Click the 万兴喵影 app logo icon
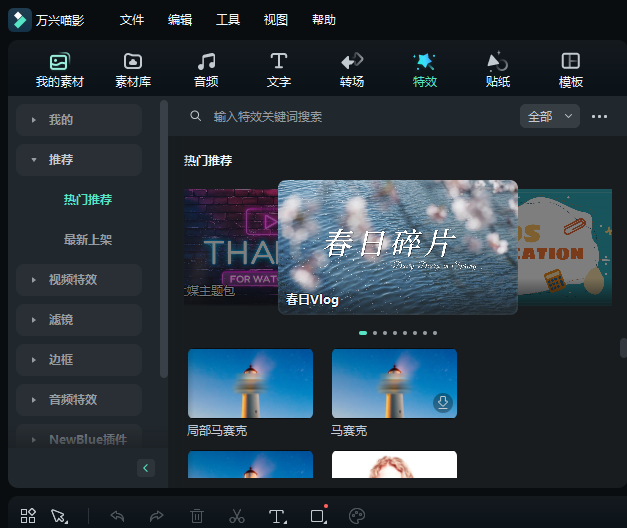This screenshot has width=627, height=528. [20, 20]
